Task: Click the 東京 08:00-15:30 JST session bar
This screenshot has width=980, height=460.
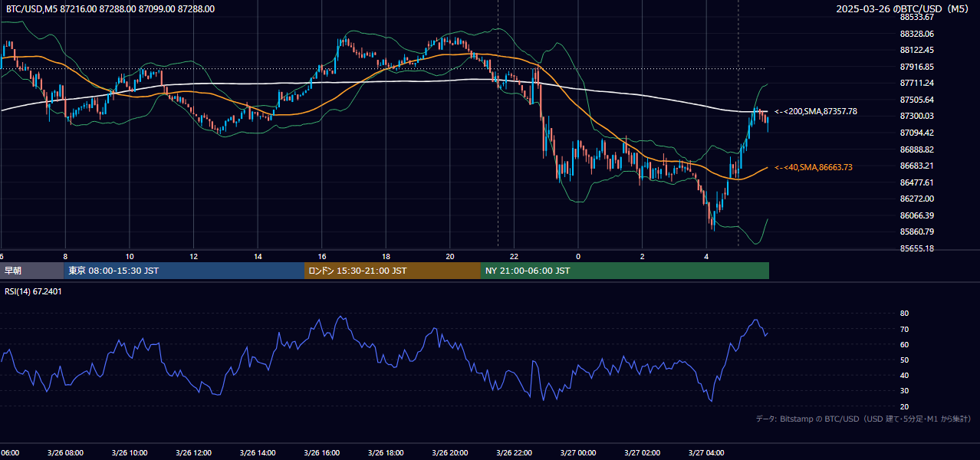Action: (x=184, y=271)
